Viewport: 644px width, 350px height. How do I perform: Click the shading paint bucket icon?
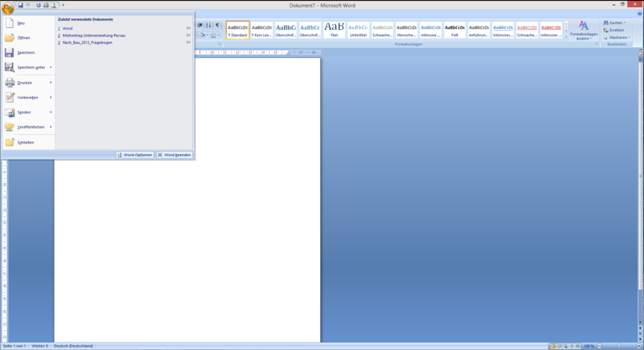(202, 35)
